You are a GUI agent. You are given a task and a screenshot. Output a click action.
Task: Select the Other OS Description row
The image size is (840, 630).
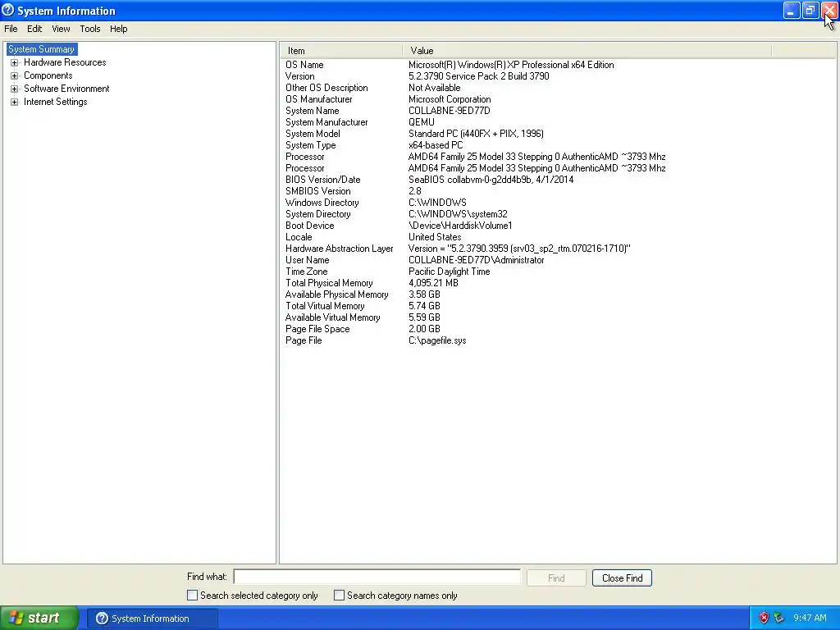coord(558,88)
